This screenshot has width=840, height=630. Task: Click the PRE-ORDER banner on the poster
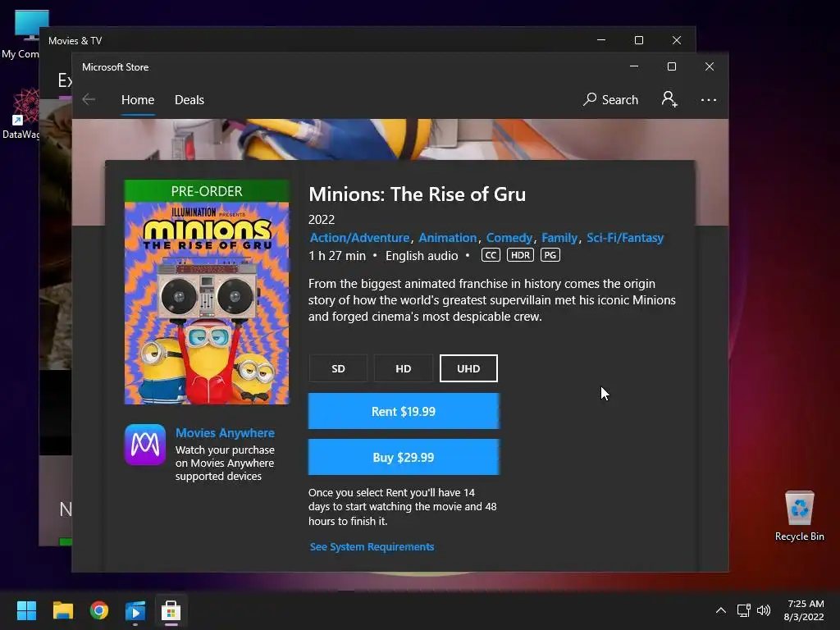pos(207,191)
